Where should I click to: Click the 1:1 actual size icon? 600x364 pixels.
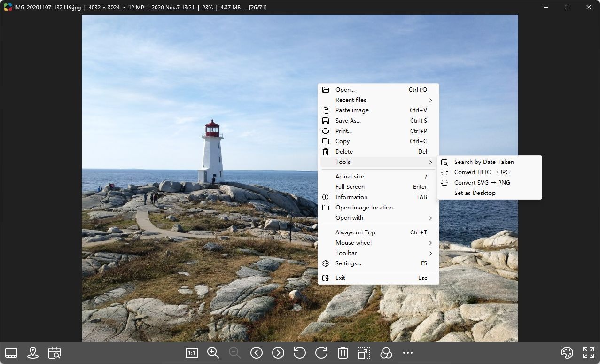192,353
